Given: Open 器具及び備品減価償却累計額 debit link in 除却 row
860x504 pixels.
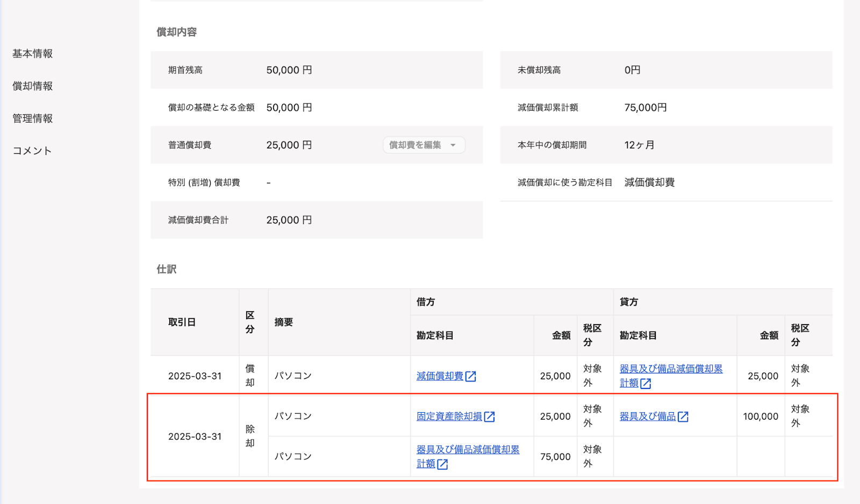Looking at the screenshot, I should click(x=468, y=450).
